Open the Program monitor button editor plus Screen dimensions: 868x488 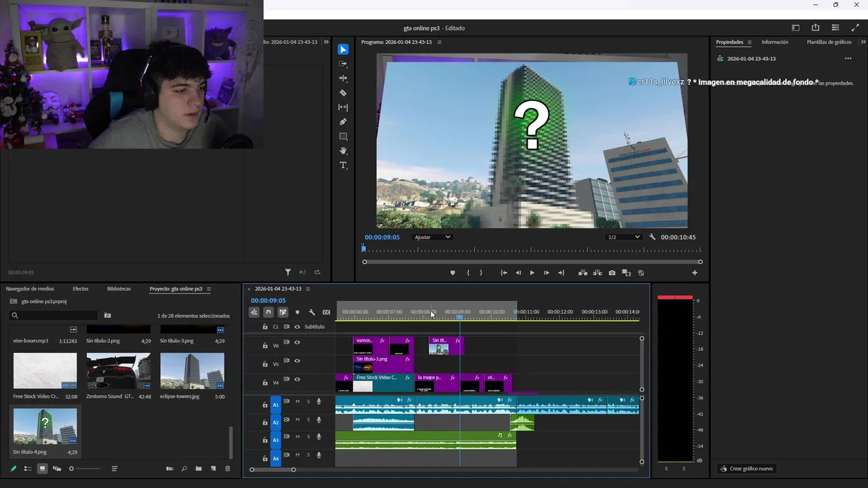pos(694,273)
